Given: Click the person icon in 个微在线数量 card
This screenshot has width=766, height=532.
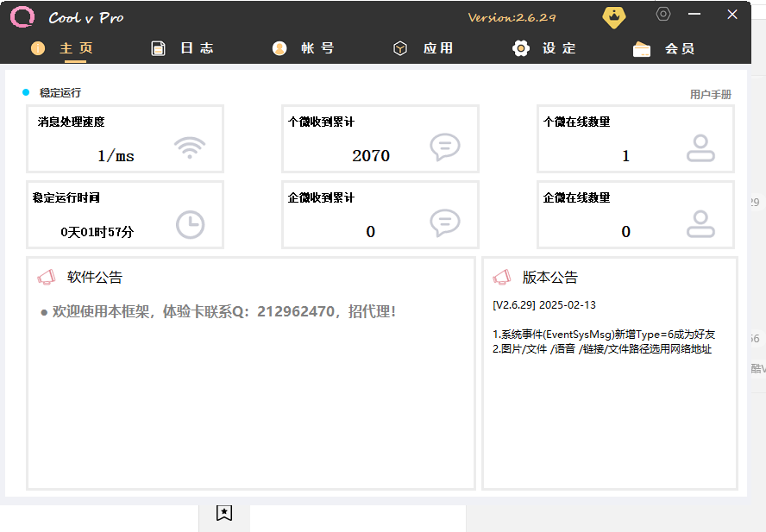Looking at the screenshot, I should point(700,148).
